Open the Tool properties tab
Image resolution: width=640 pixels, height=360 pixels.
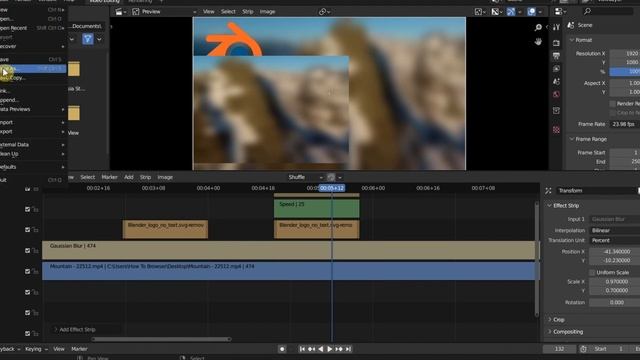556,27
